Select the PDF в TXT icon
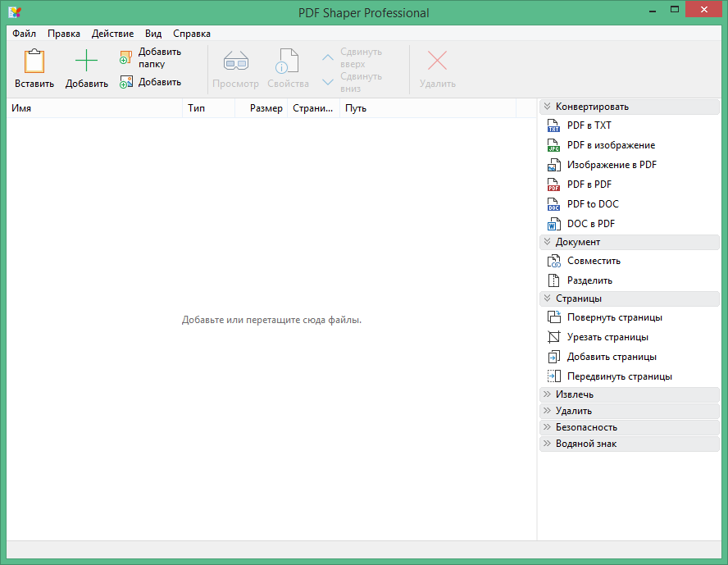728x565 pixels. coord(553,125)
